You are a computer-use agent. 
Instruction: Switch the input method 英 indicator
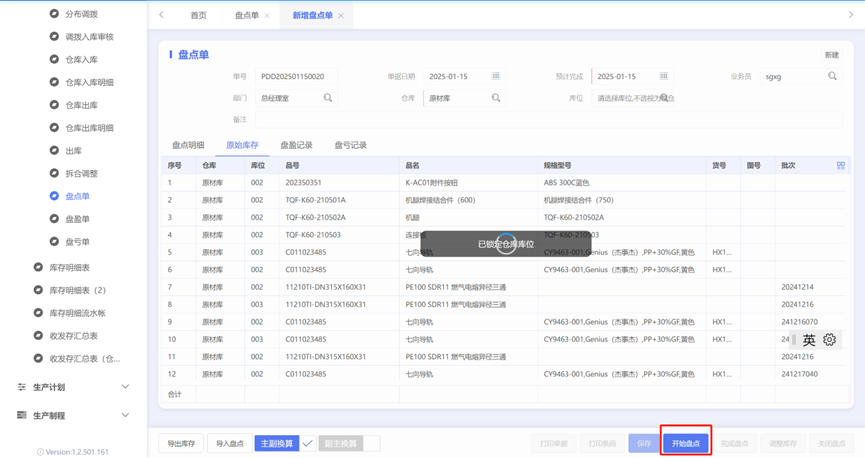809,340
